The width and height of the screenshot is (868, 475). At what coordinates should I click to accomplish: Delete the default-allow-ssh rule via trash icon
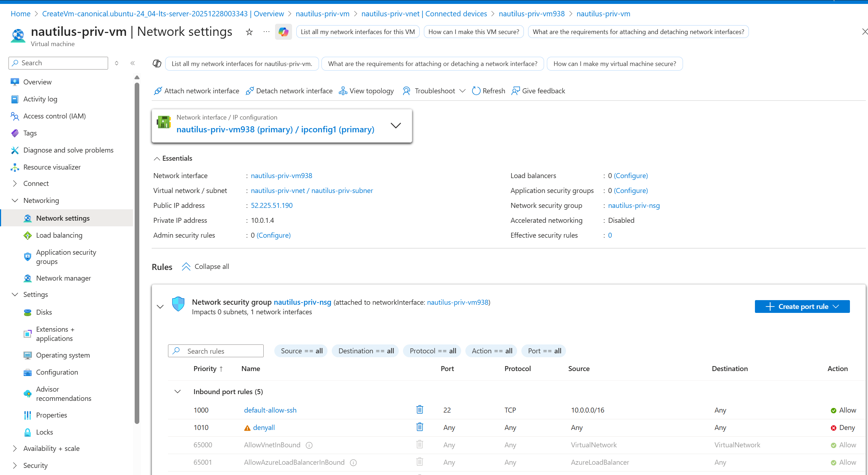420,410
